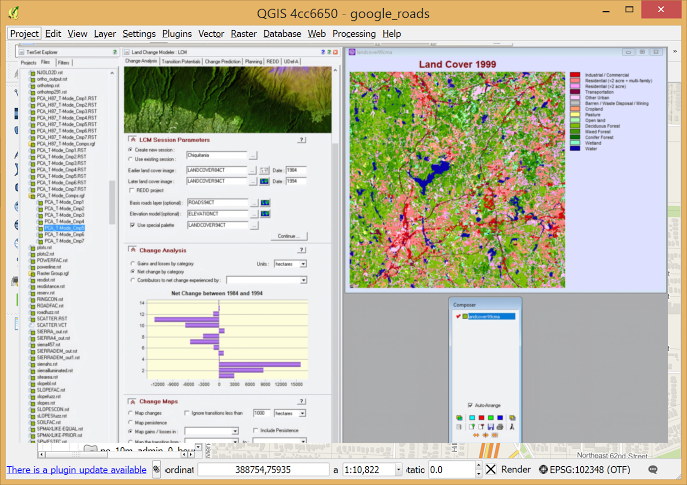Open the Project menu
This screenshot has height=485, width=687.
[24, 34]
